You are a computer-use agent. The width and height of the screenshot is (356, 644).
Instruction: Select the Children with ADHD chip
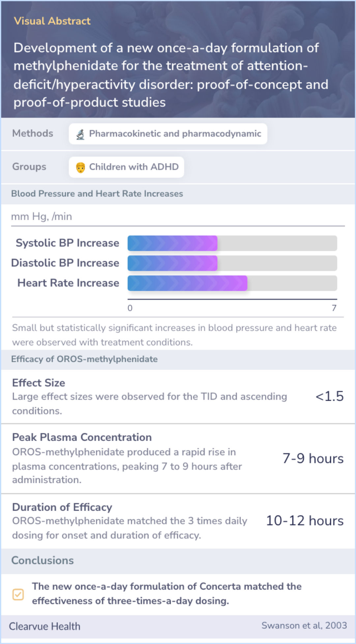pyautogui.click(x=126, y=167)
